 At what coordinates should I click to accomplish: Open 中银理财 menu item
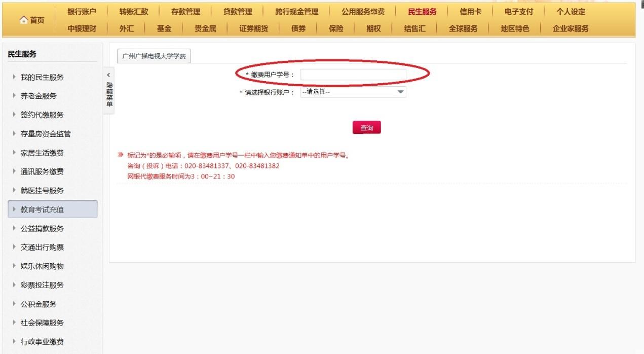click(x=82, y=28)
